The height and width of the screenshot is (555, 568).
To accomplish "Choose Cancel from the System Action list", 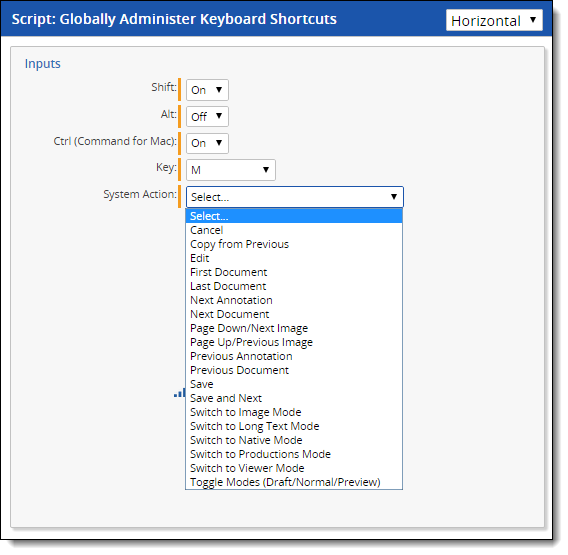I will 294,230.
